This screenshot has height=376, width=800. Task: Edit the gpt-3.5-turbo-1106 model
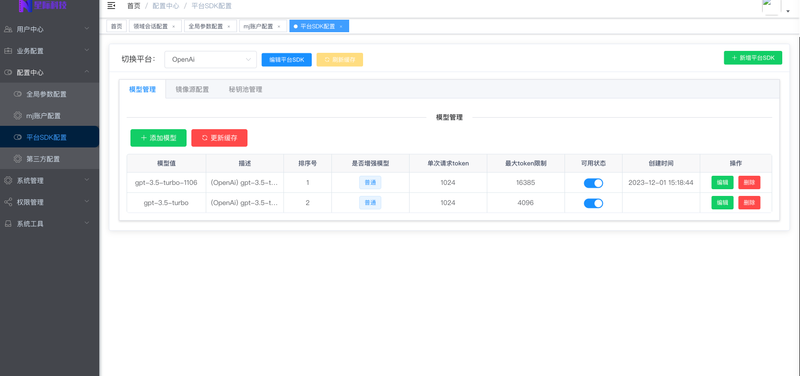722,183
